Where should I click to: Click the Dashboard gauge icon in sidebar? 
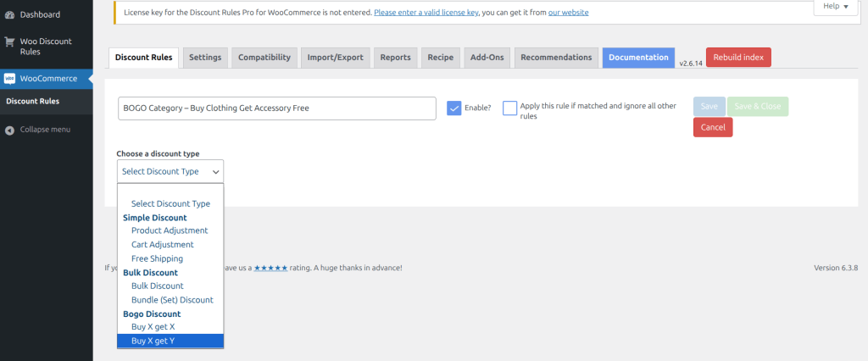click(x=10, y=14)
